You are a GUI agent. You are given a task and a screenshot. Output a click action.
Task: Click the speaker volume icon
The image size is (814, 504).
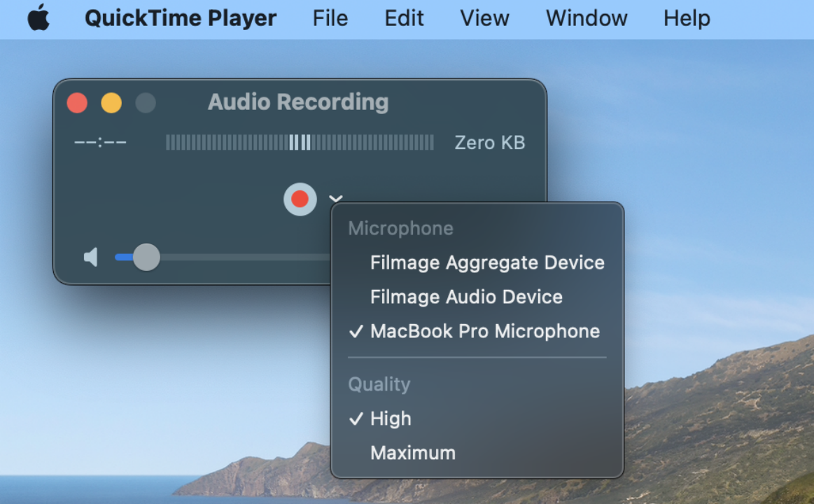[x=91, y=258]
